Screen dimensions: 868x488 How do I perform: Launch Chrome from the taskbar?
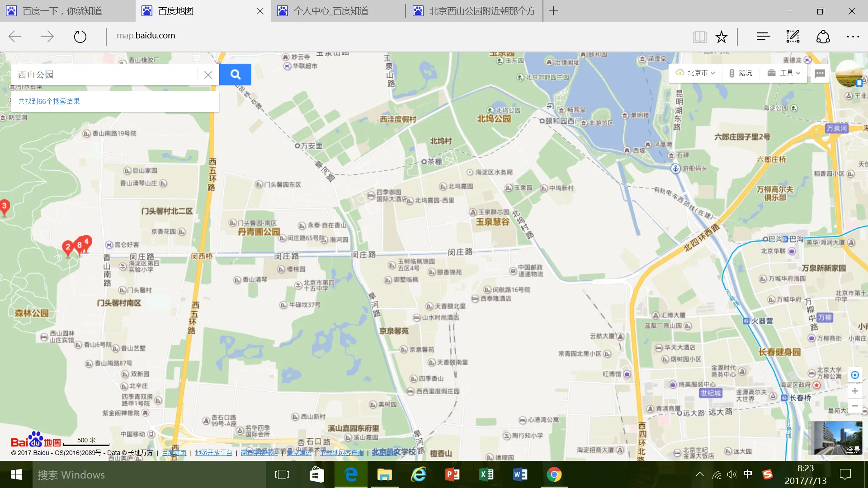(x=554, y=474)
